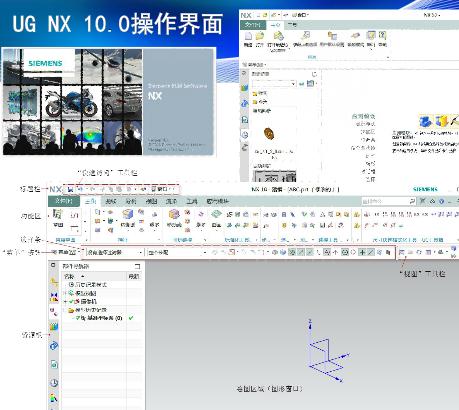The image size is (459, 410).
Task: Click the Menu button at selection bar start
Action: tap(65, 252)
